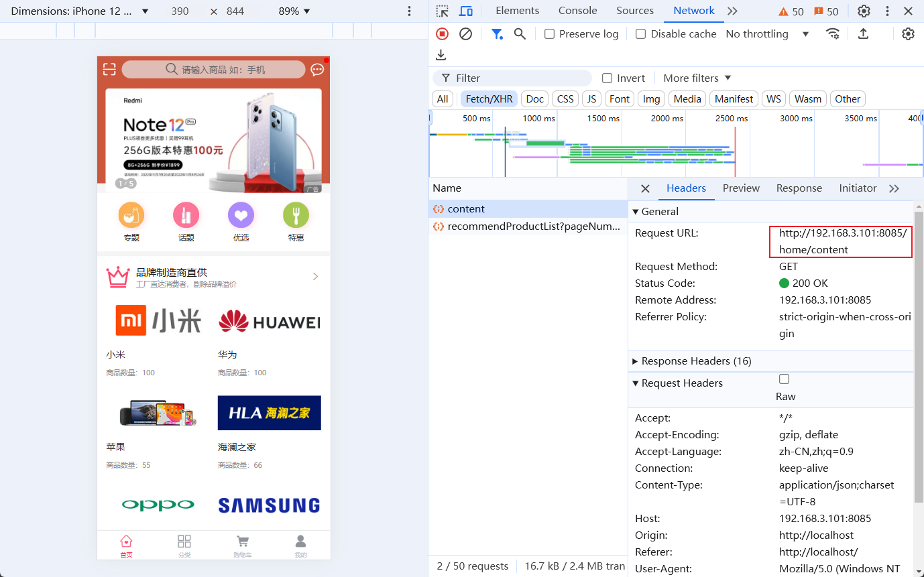Show more request detail tabs chevron
Screen dimensions: 924x577
[894, 189]
